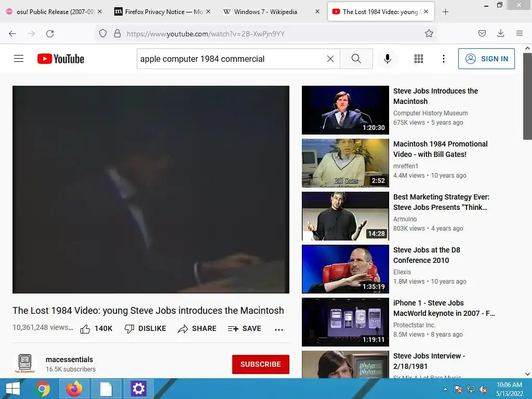SUBSCRIBE to macessentials
This screenshot has width=532, height=399.
click(x=261, y=364)
